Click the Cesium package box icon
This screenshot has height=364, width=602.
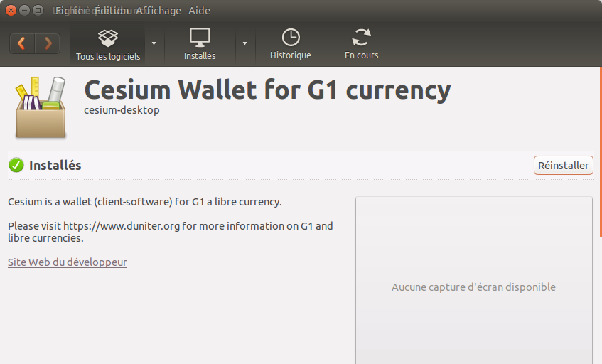tap(41, 107)
